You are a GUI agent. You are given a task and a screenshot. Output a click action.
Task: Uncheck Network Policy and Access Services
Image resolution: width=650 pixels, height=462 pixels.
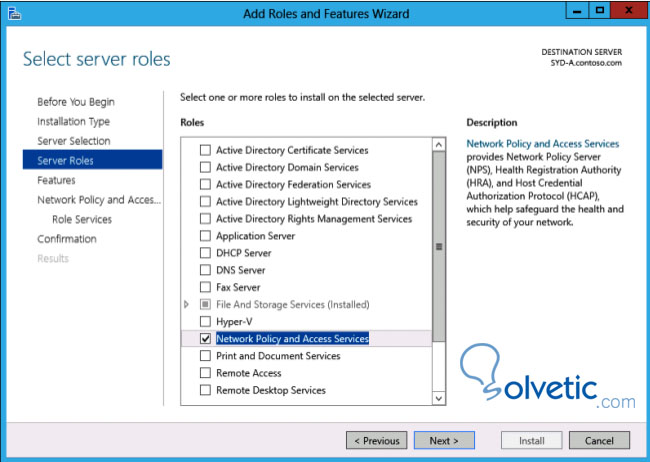[x=205, y=338]
